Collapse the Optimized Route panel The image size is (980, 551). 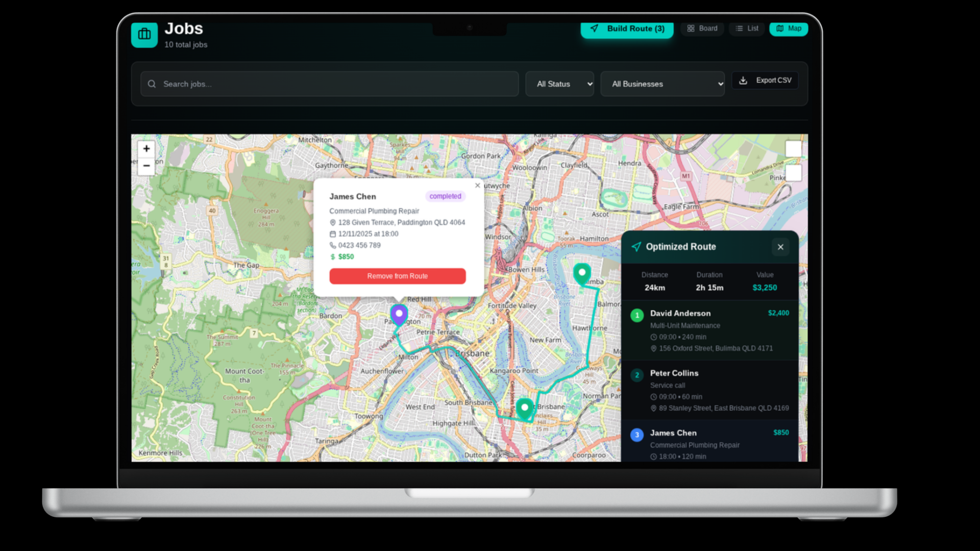coord(780,247)
